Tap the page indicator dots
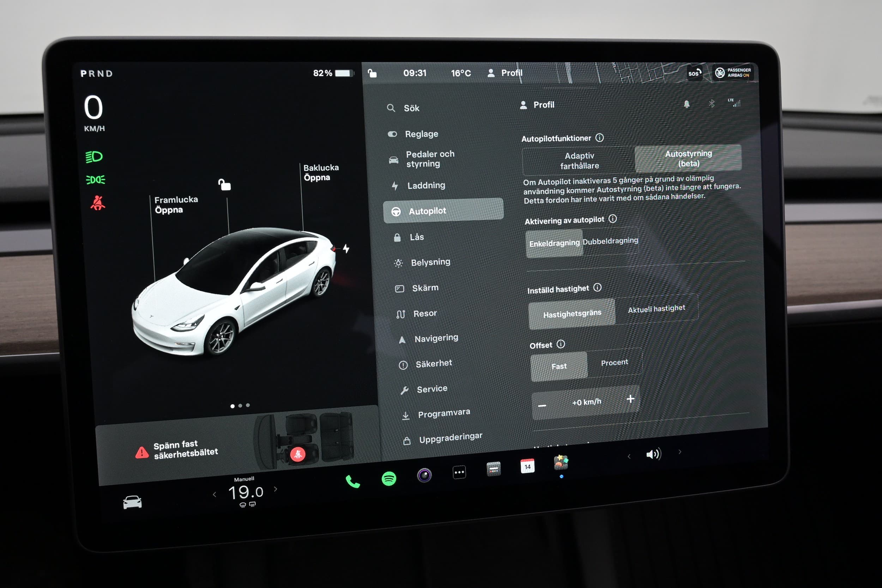Screen dimensions: 882x588 pyautogui.click(x=240, y=405)
